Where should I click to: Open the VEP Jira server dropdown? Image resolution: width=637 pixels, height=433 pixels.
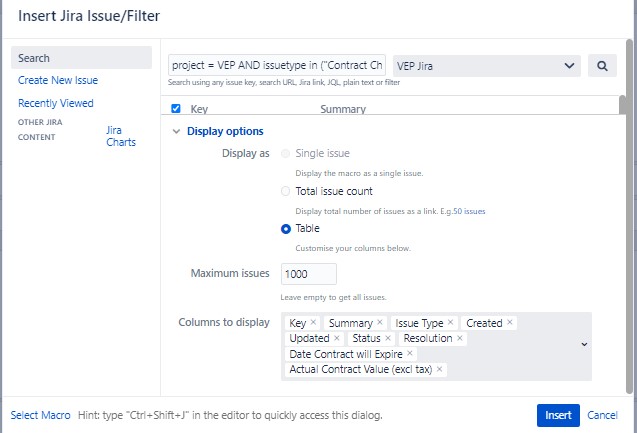487,66
